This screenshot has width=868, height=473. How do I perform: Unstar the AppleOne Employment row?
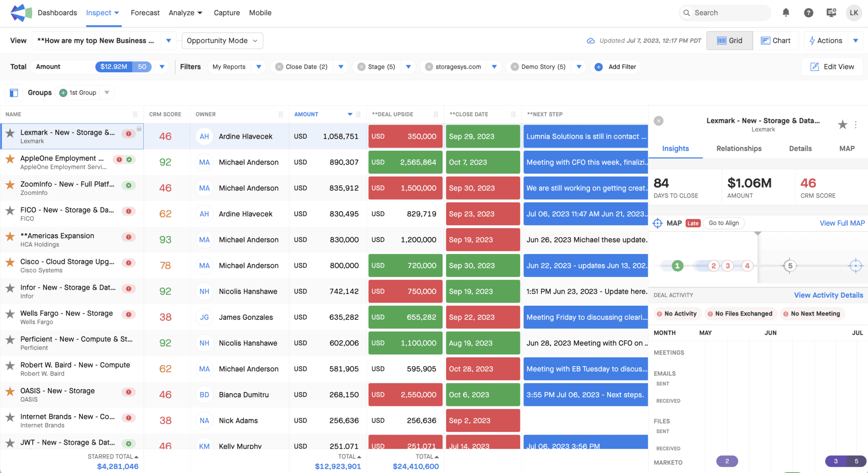(10, 159)
